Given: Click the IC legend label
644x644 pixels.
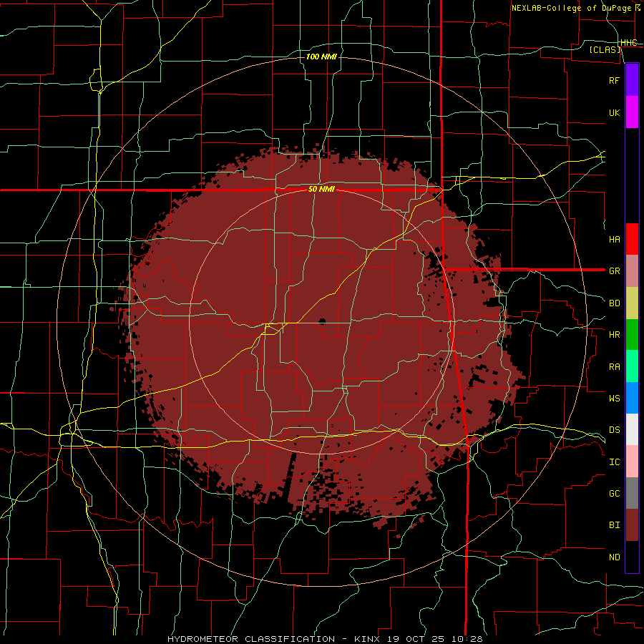Looking at the screenshot, I should pyautogui.click(x=614, y=462).
